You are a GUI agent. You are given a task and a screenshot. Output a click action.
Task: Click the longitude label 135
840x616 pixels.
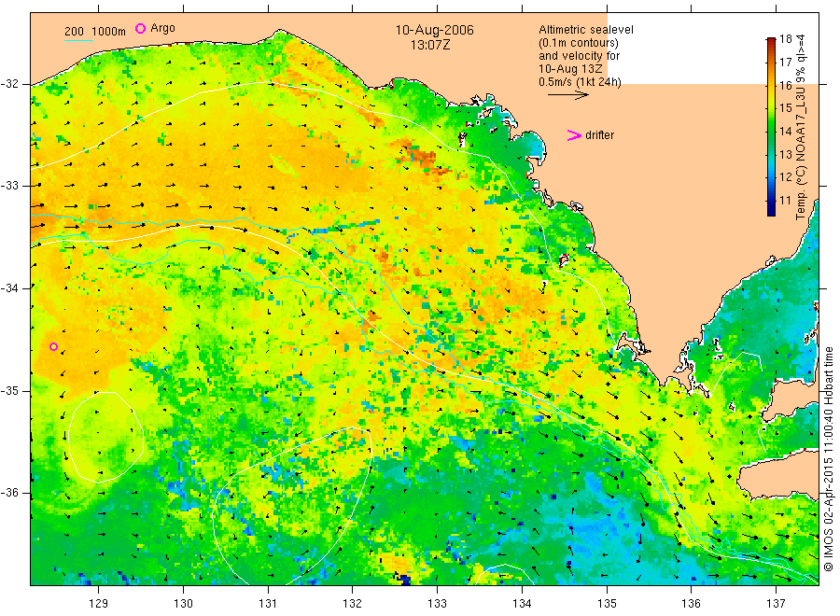607,604
